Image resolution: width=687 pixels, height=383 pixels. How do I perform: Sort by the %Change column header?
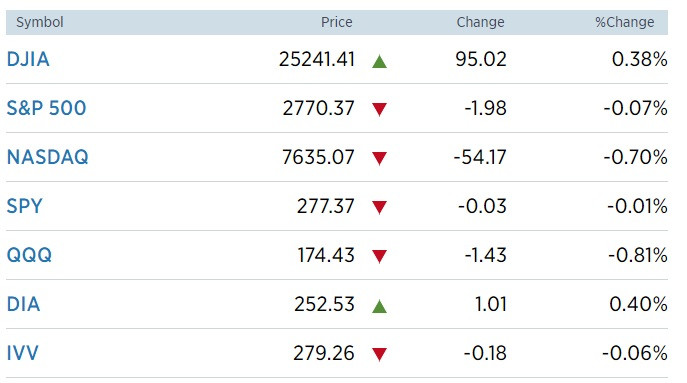[624, 22]
